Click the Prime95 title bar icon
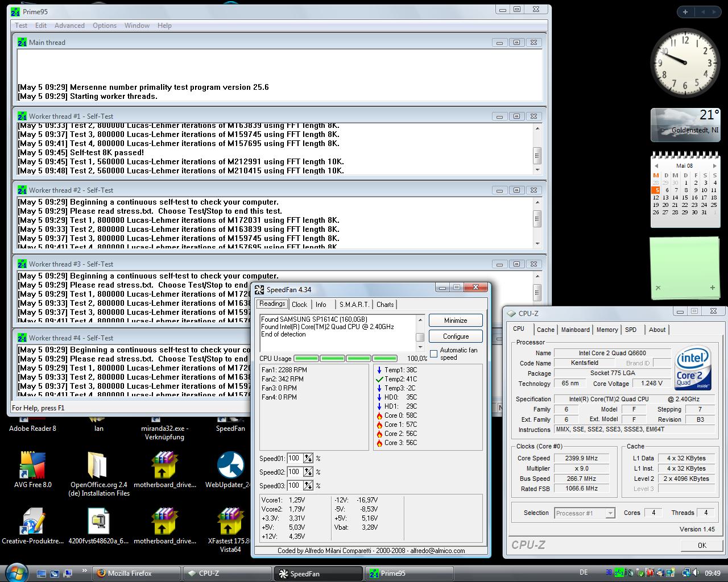728x582 pixels. pyautogui.click(x=15, y=11)
